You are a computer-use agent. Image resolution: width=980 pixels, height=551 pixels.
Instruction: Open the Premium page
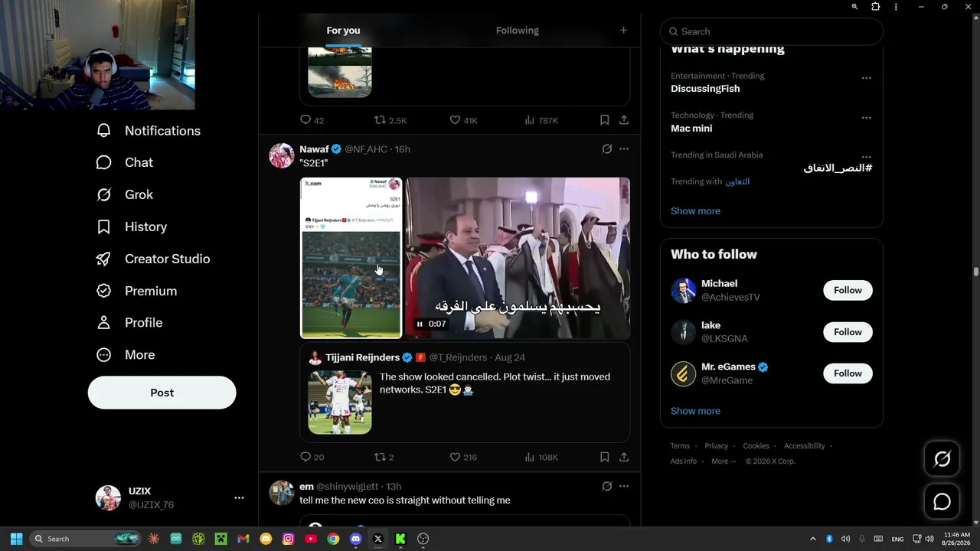tap(136, 291)
